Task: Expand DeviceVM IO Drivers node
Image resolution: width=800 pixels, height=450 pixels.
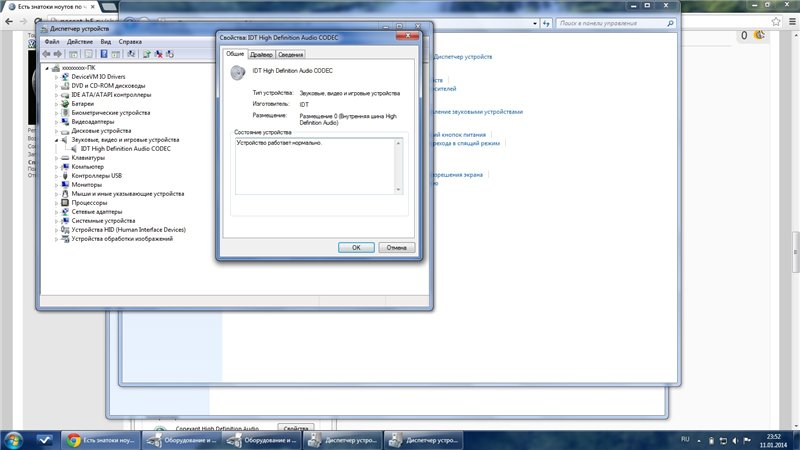Action: pos(56,77)
